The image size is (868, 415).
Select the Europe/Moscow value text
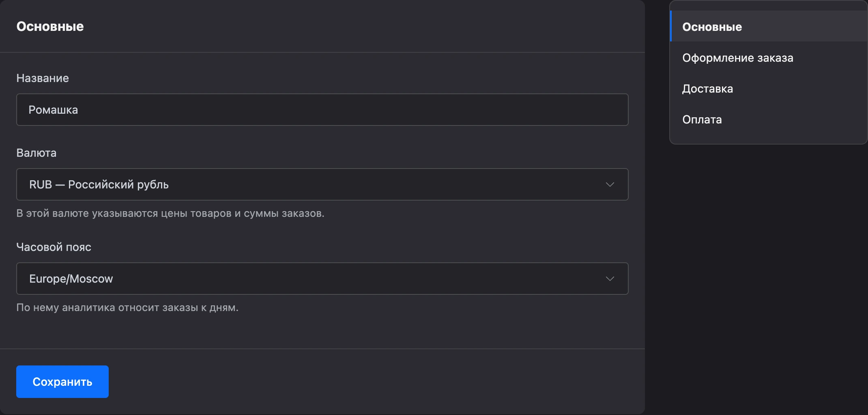tap(71, 279)
